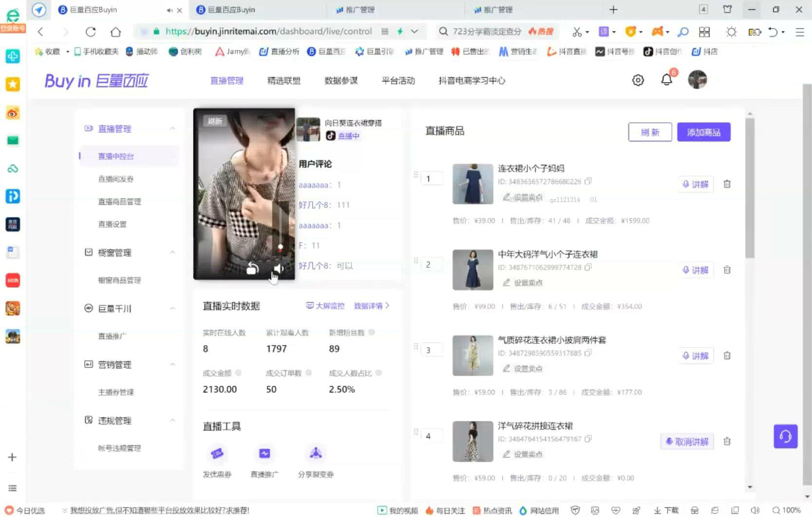Viewport: 812px width, 517px height.
Task: Collapse the 违规管理 sidebar section
Action: [x=172, y=420]
